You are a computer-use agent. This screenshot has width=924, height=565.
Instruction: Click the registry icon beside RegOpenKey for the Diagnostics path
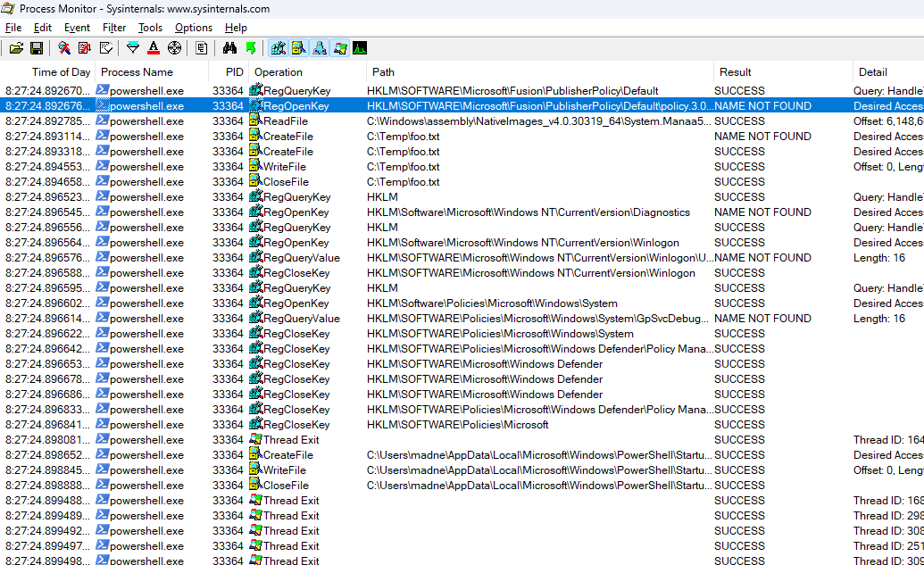pyautogui.click(x=255, y=212)
